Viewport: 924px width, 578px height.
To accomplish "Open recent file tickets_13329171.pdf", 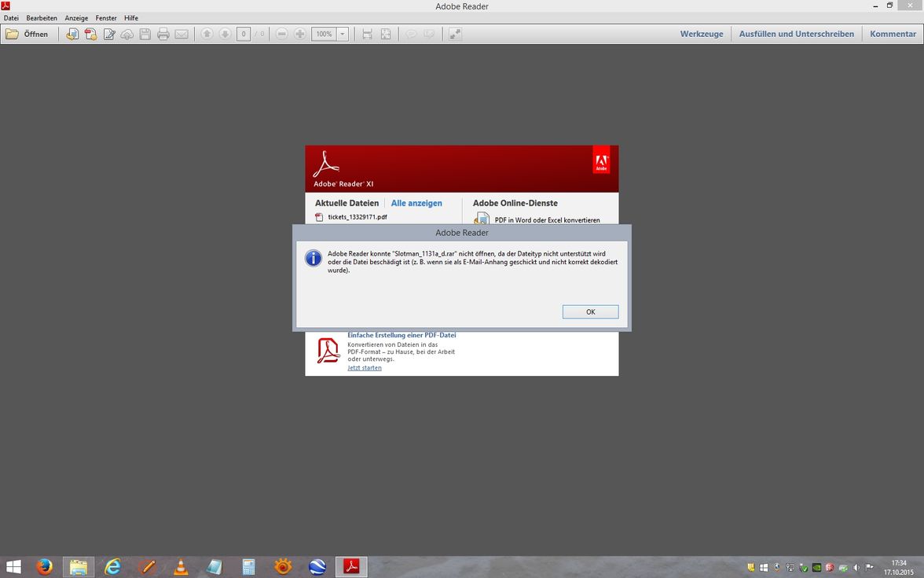I will [x=357, y=217].
